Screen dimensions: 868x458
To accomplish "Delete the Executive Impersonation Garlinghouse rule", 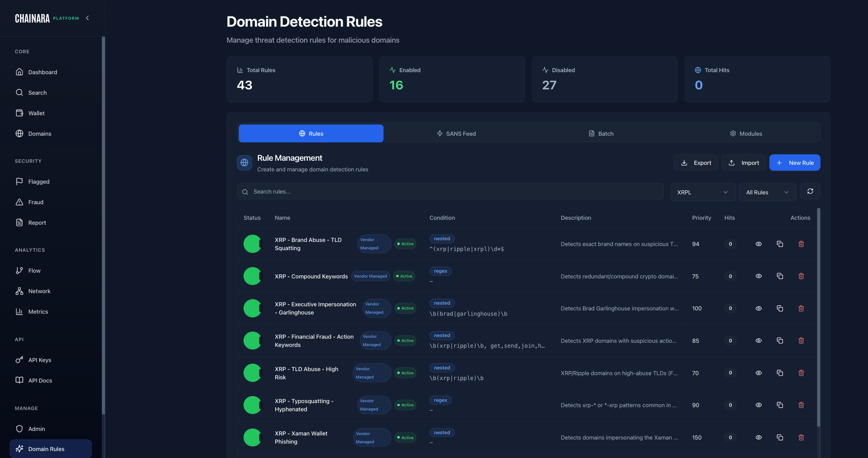I will (x=801, y=308).
